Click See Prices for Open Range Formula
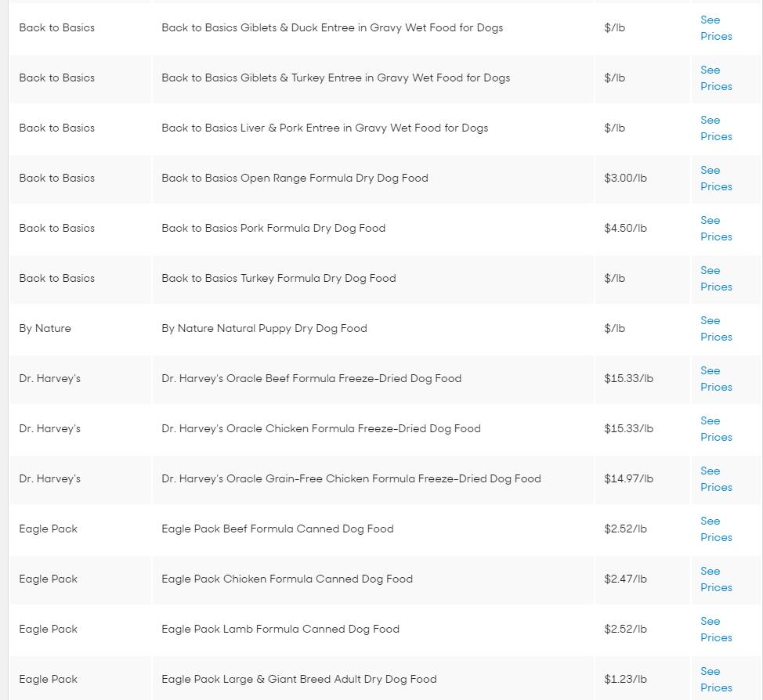 point(716,179)
